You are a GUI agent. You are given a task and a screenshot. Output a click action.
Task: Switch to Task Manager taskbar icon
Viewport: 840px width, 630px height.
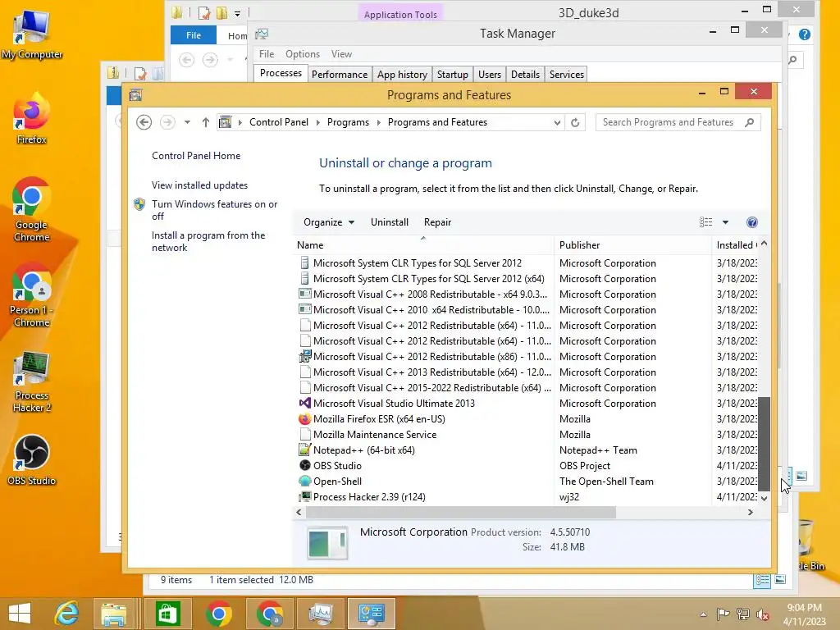click(321, 614)
